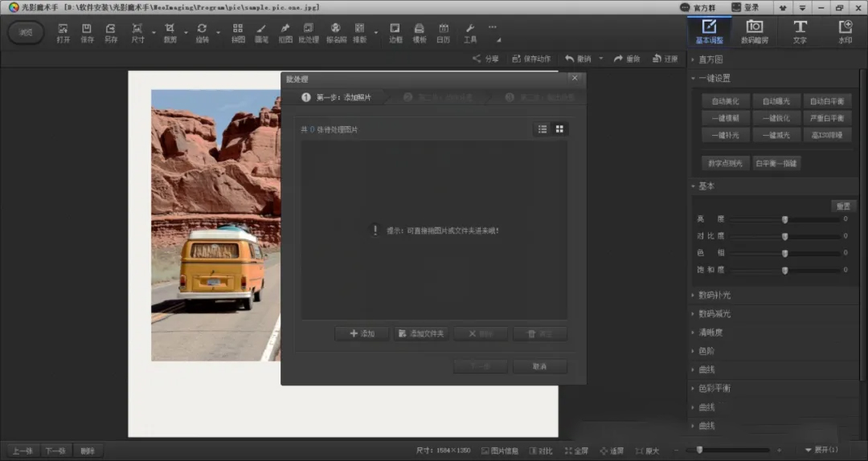Redo with the 重做 button

click(627, 59)
